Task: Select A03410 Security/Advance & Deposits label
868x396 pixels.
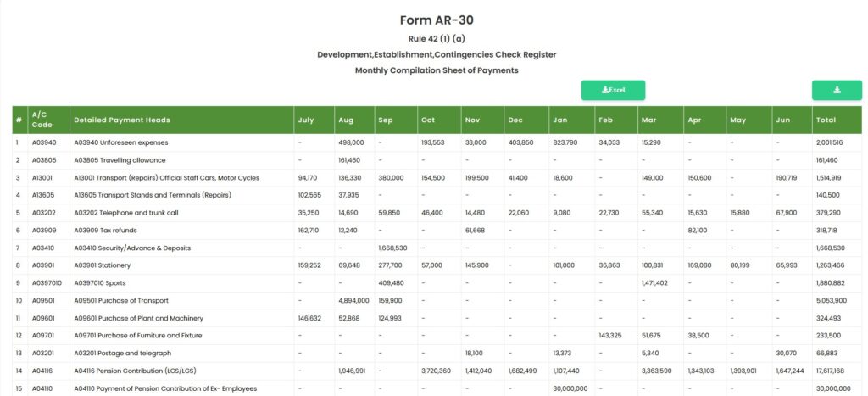Action: click(132, 248)
